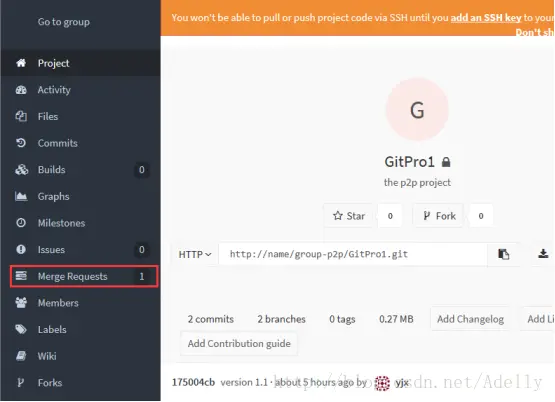Open Merge Requests in sidebar
This screenshot has width=555, height=402.
(x=84, y=276)
